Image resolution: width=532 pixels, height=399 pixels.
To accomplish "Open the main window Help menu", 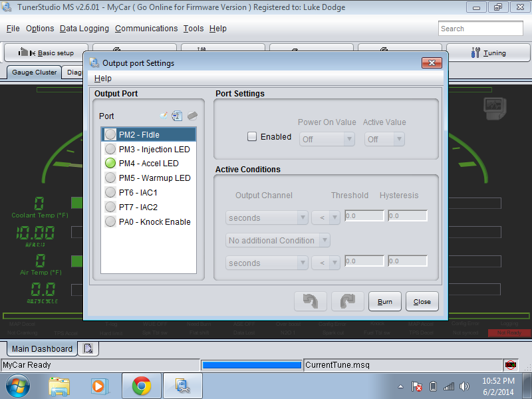I will (218, 29).
